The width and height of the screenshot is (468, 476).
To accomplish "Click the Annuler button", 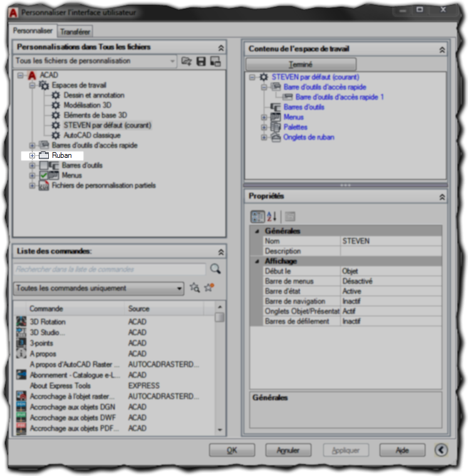I will click(x=288, y=450).
